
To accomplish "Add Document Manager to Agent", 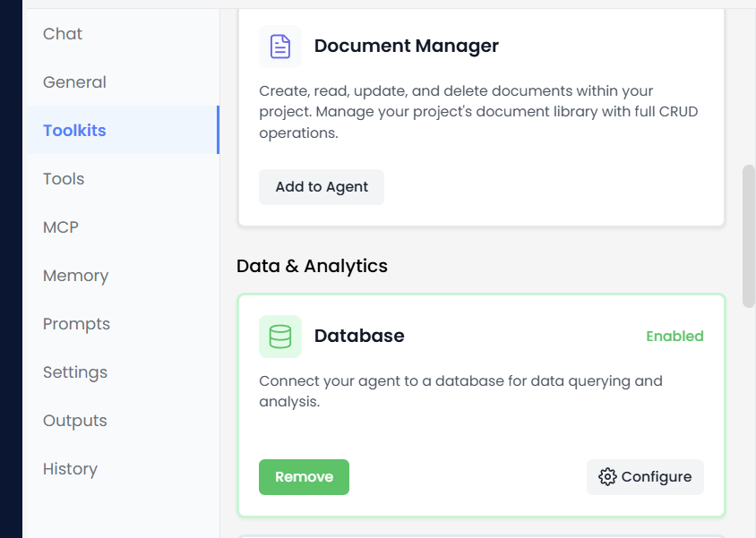I will pos(321,186).
